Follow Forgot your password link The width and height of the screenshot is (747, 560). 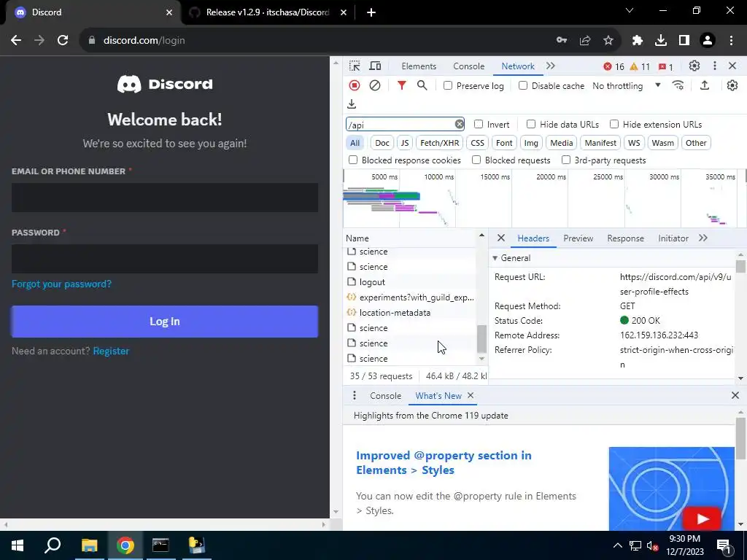(61, 284)
